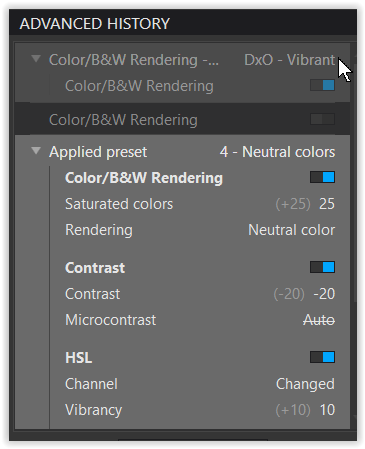365x449 pixels.
Task: Click the struck-through Auto Microcontrast value
Action: pos(319,320)
